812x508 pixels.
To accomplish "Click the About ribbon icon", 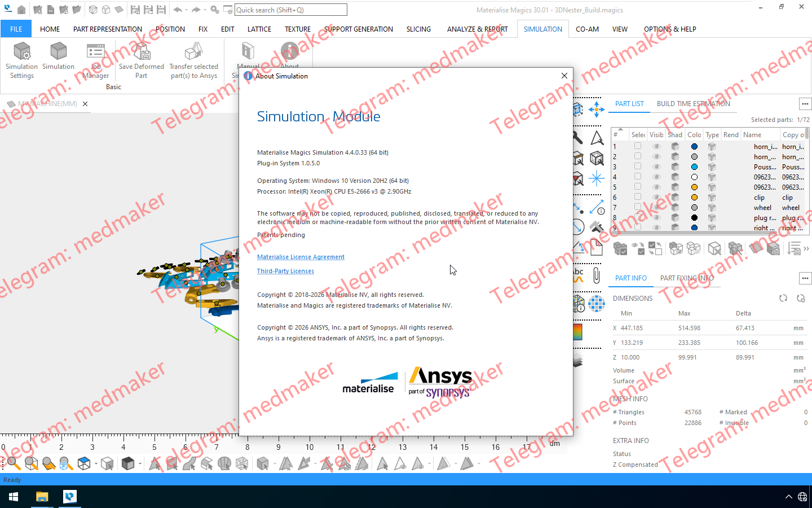I will [290, 52].
